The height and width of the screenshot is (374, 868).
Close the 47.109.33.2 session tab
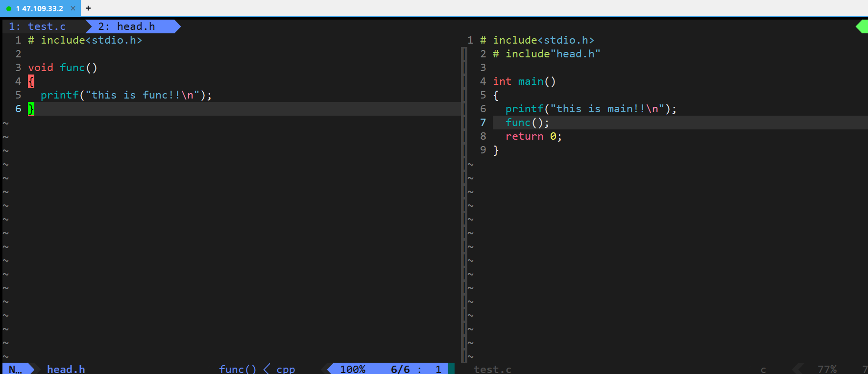click(x=73, y=8)
